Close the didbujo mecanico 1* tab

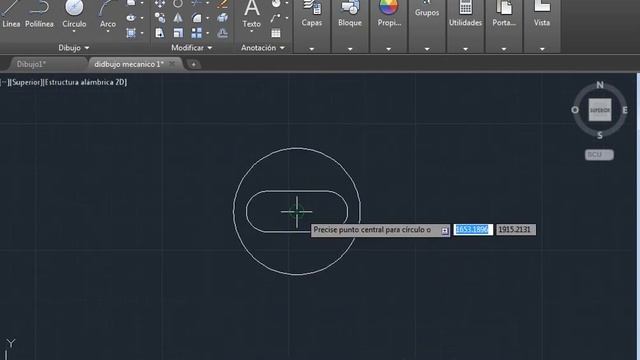pos(172,64)
